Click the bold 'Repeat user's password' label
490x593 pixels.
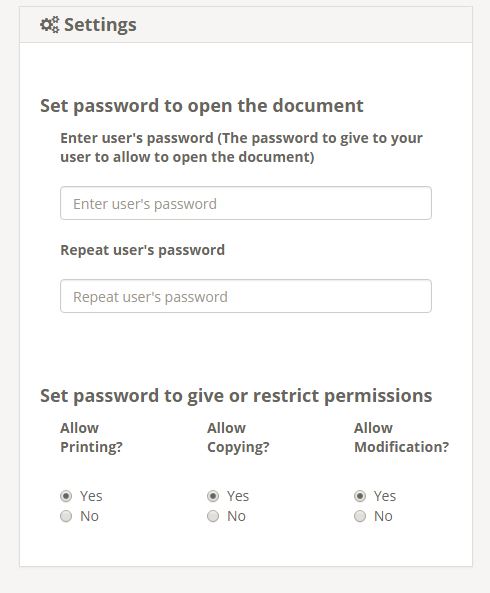143,250
